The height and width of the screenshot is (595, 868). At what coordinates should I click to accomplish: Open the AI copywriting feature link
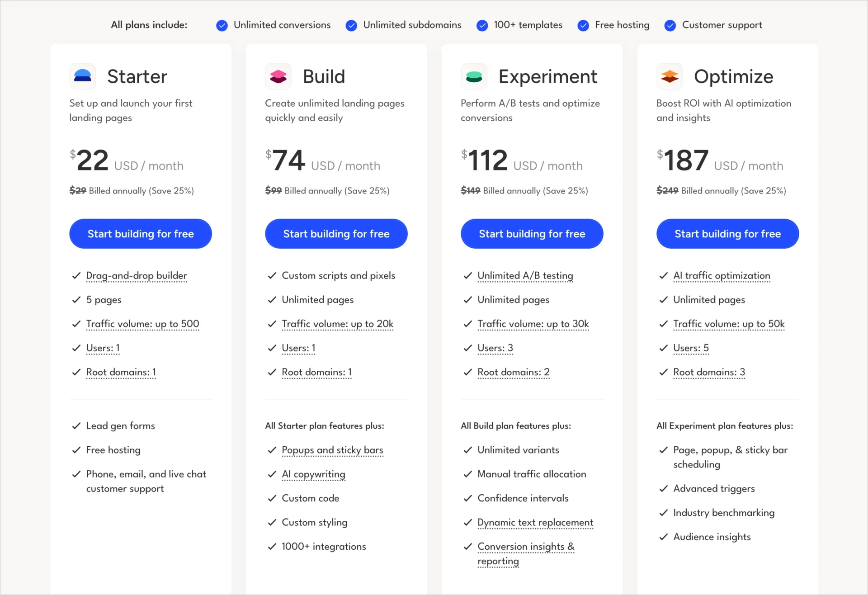314,474
